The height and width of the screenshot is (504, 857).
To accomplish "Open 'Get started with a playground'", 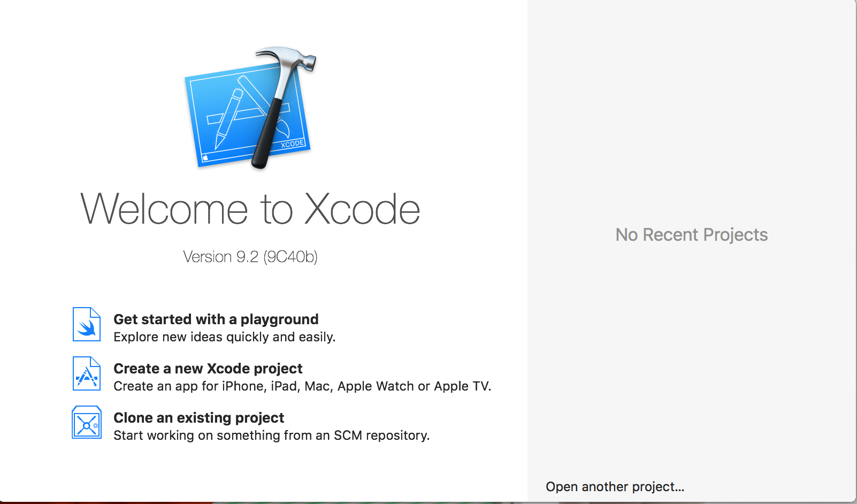I will pos(216,319).
